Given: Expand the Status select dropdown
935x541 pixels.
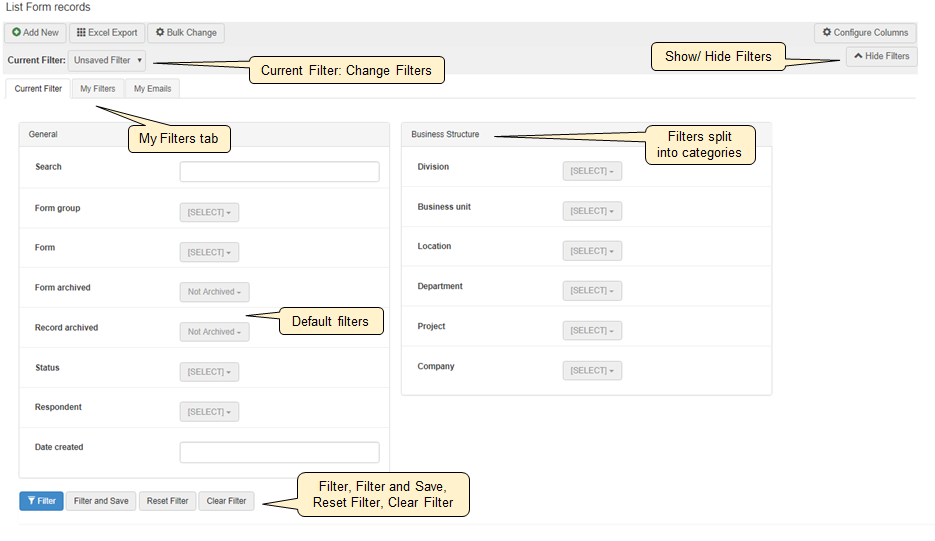Looking at the screenshot, I should (209, 372).
